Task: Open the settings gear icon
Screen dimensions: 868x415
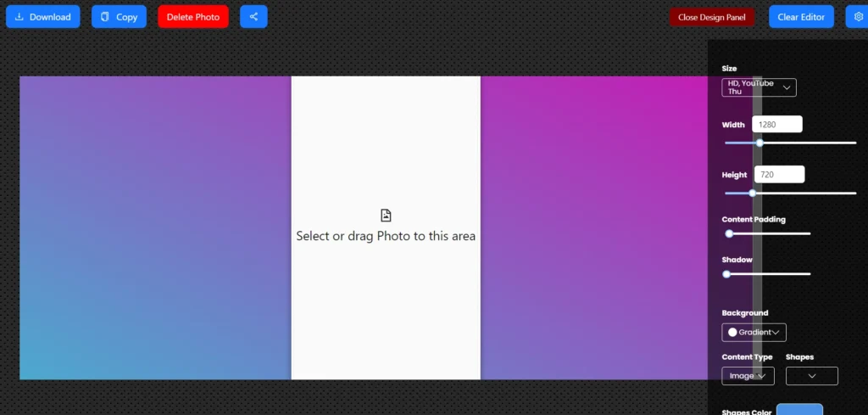Action: (859, 17)
